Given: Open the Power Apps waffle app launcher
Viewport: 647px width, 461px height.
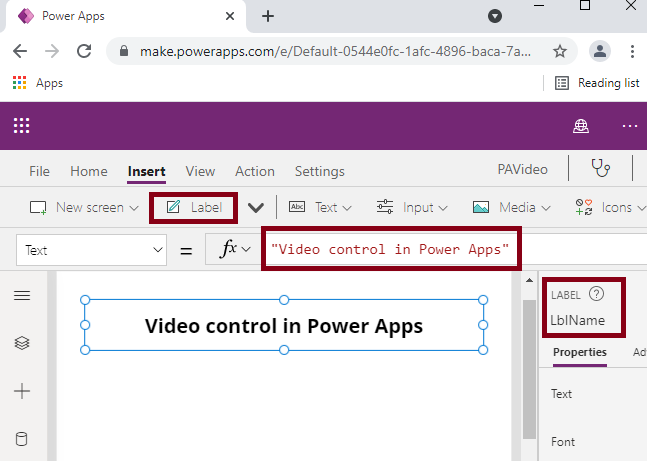Looking at the screenshot, I should tap(21, 125).
